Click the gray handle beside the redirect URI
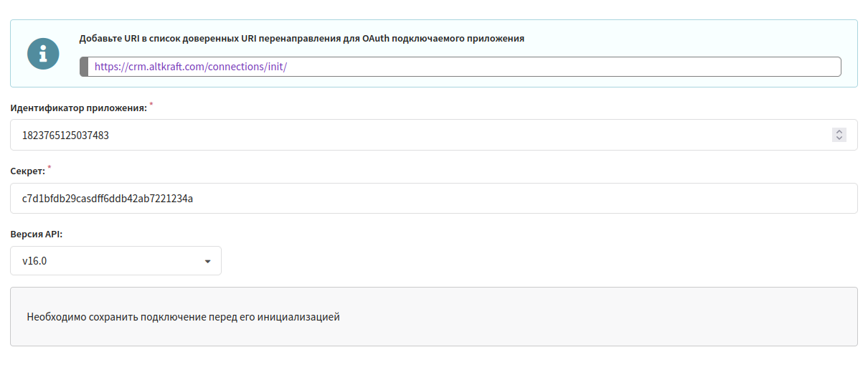Screen dimensions: 868x365 click(x=84, y=67)
